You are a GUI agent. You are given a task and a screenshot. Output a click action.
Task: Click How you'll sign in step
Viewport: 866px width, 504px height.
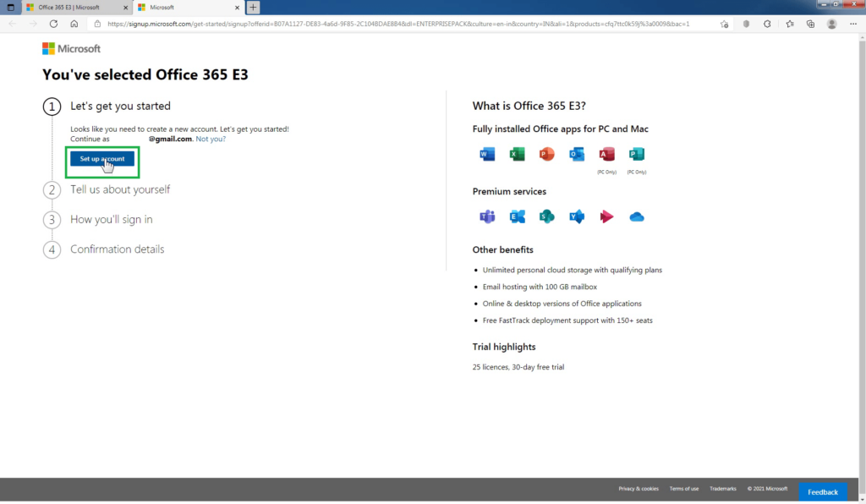[111, 219]
